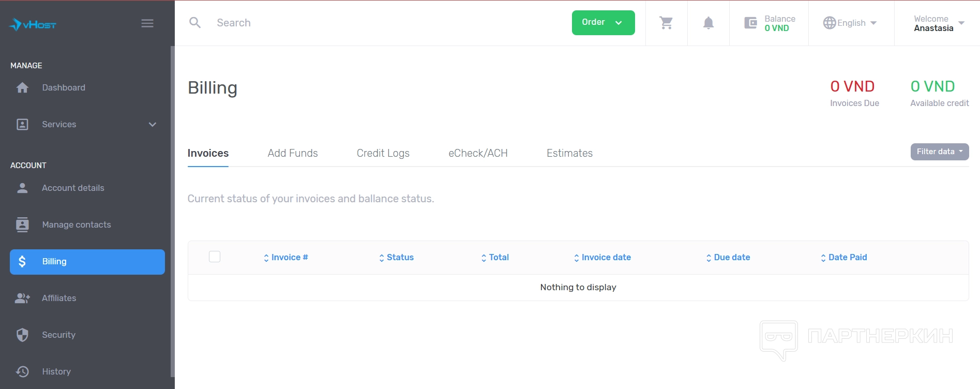Click the Account details person icon
Screen dimensions: 980x389
[22, 188]
